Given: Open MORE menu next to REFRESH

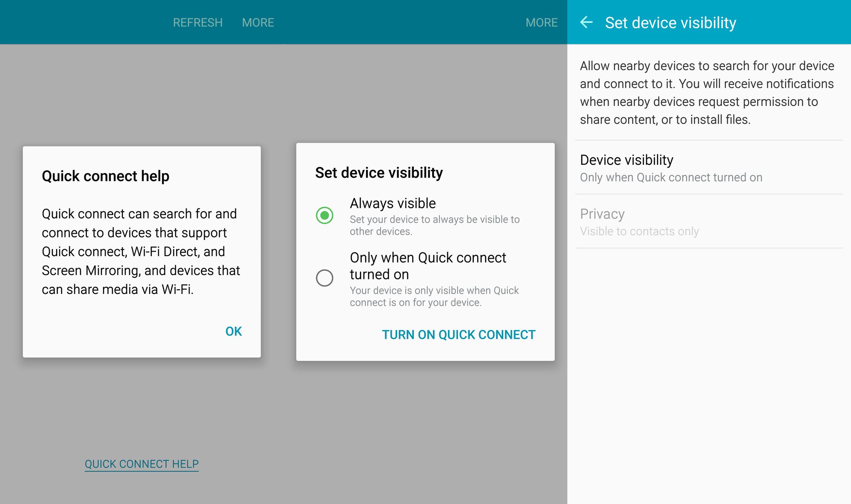Looking at the screenshot, I should coord(258,22).
